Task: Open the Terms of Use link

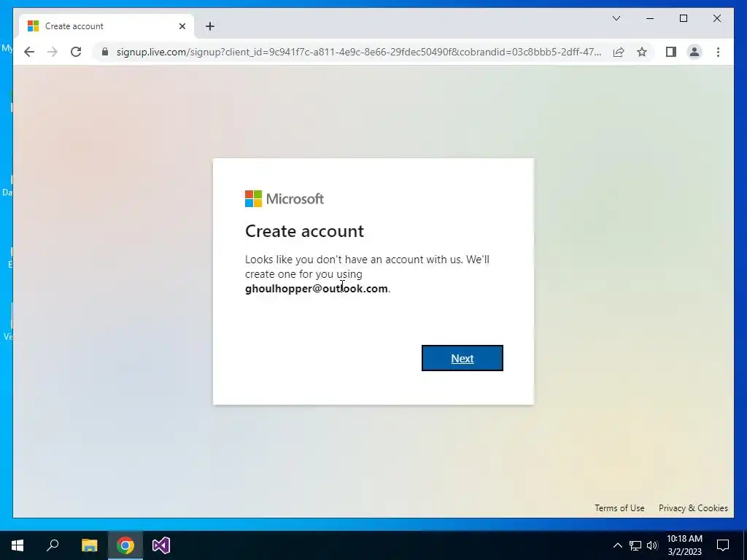Action: (x=619, y=508)
